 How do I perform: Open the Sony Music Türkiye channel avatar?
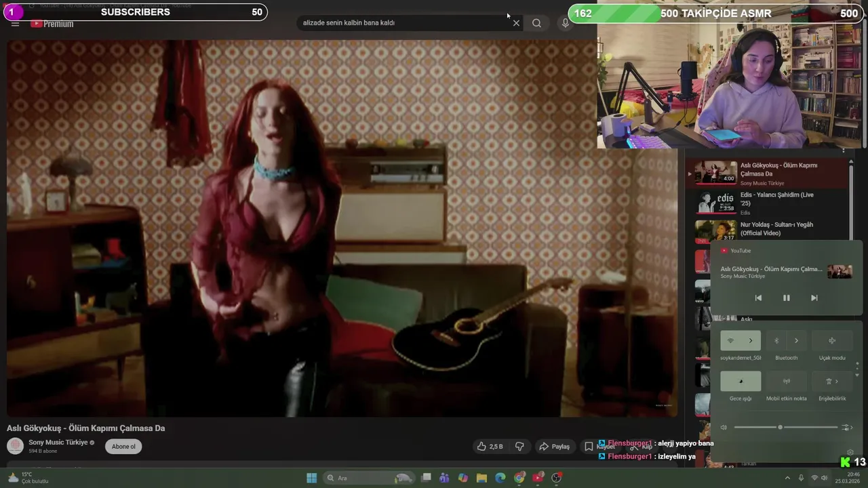tap(15, 446)
